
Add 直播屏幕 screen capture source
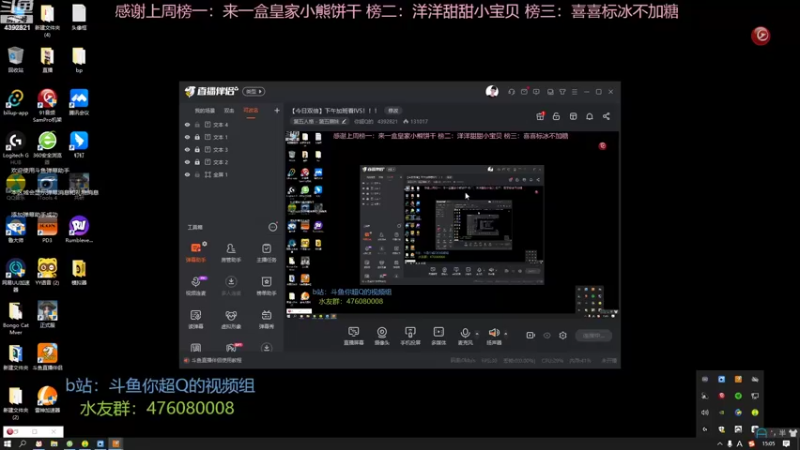click(x=354, y=336)
